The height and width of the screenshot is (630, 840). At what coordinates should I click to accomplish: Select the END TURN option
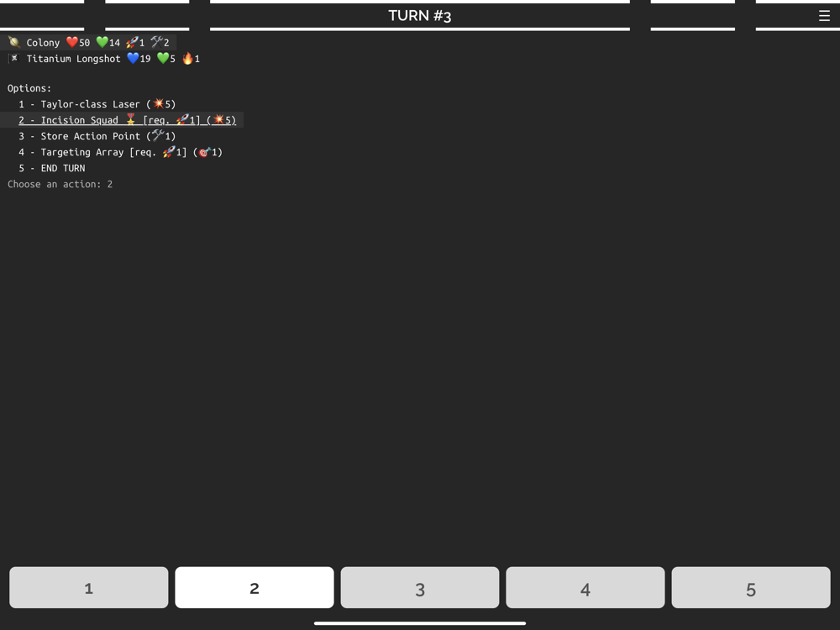52,168
